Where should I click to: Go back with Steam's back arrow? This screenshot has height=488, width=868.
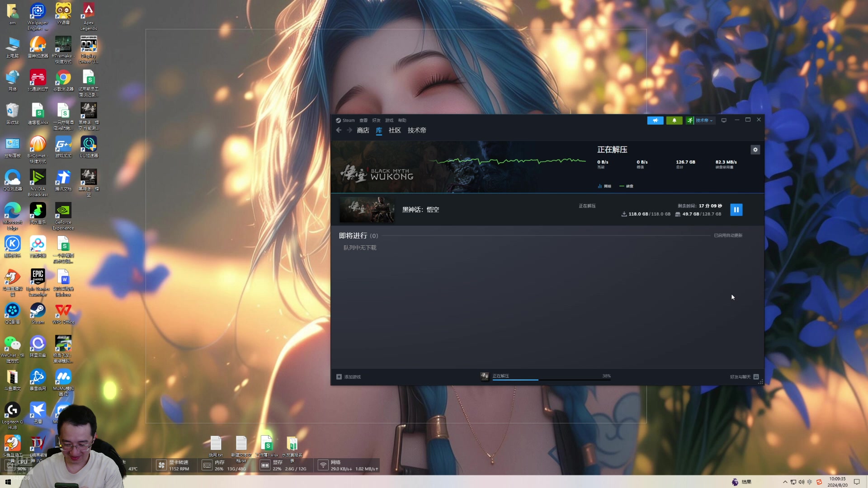click(x=339, y=130)
